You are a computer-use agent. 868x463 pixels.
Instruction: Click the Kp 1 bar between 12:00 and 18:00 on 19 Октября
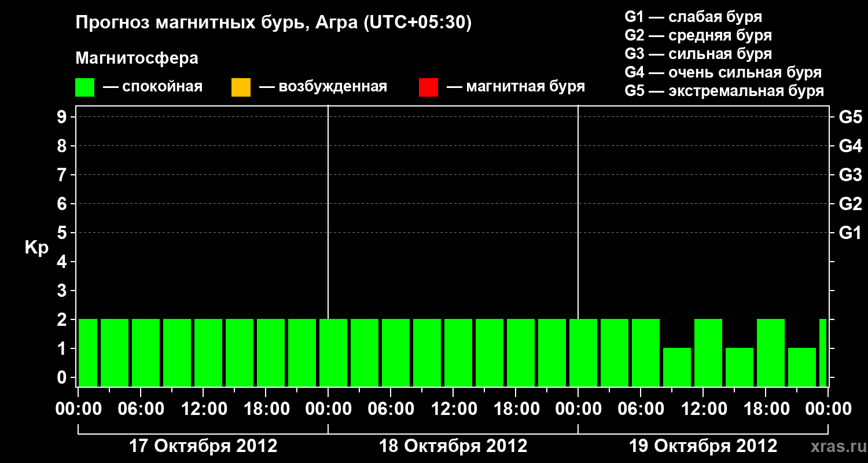(740, 367)
